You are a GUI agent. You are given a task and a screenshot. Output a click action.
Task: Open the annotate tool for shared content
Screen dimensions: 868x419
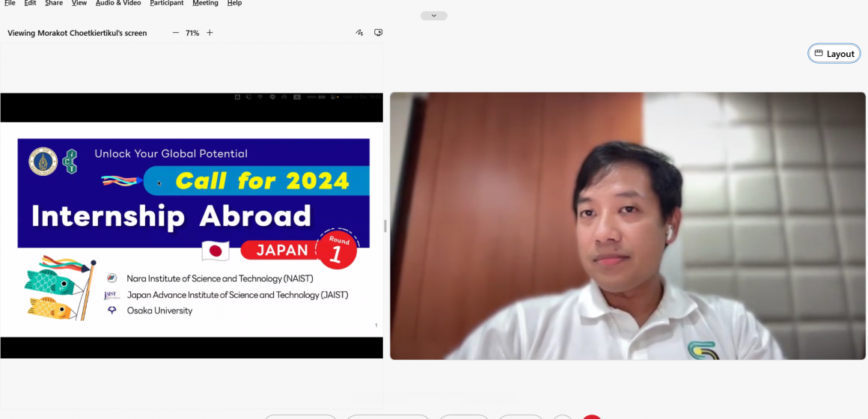(x=359, y=33)
